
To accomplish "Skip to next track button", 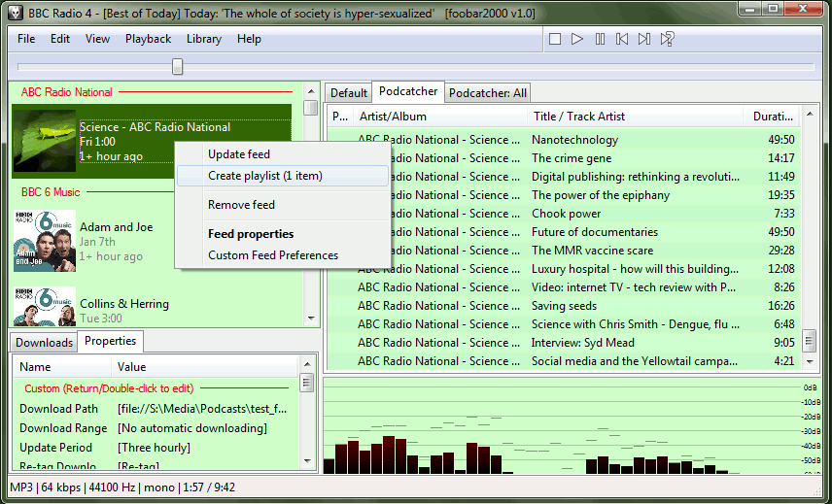I will [644, 39].
